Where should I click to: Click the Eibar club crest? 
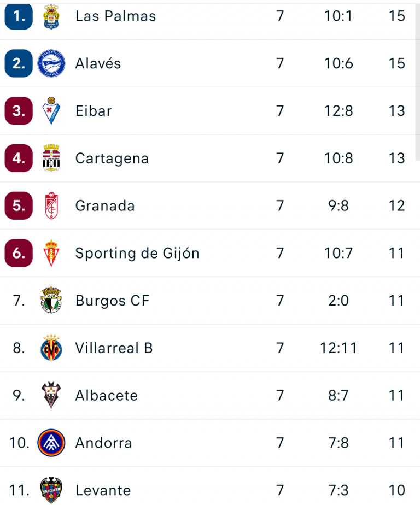51,111
